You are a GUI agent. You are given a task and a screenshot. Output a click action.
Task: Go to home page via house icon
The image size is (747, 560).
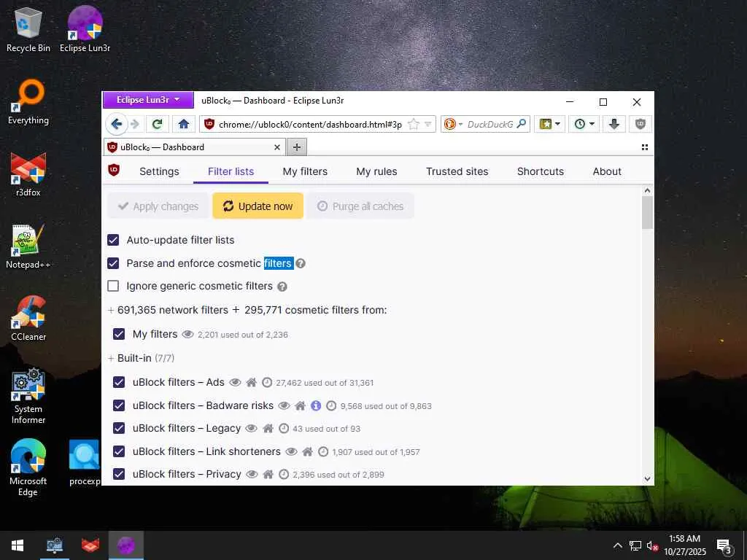(x=183, y=124)
